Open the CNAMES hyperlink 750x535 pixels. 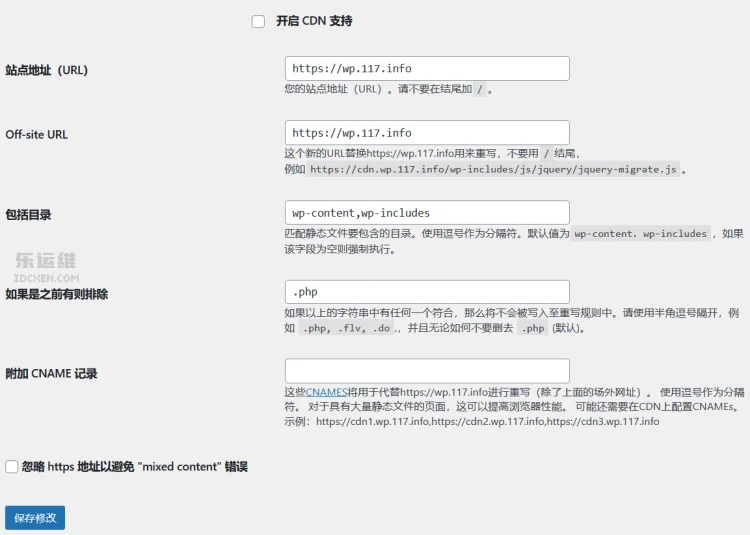[325, 392]
